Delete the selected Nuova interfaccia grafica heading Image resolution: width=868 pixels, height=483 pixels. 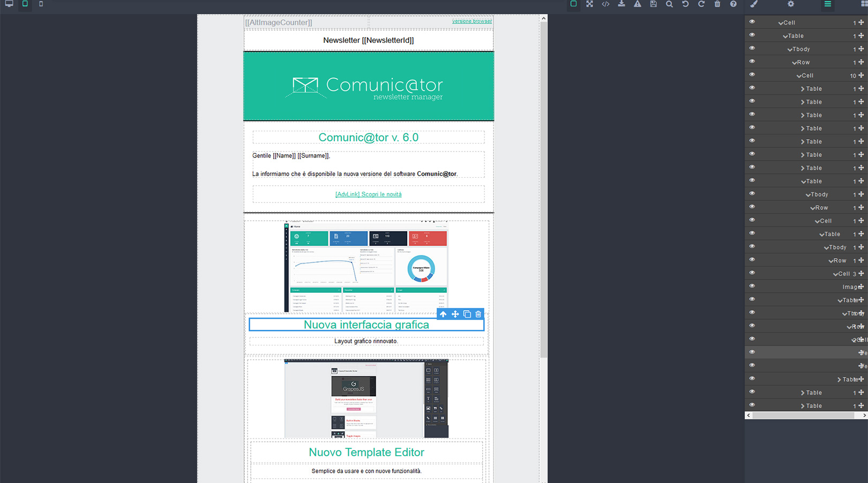coord(478,314)
